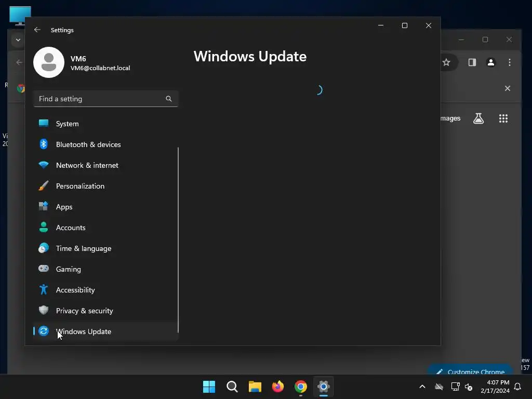Click the Accounts person icon

(44, 227)
